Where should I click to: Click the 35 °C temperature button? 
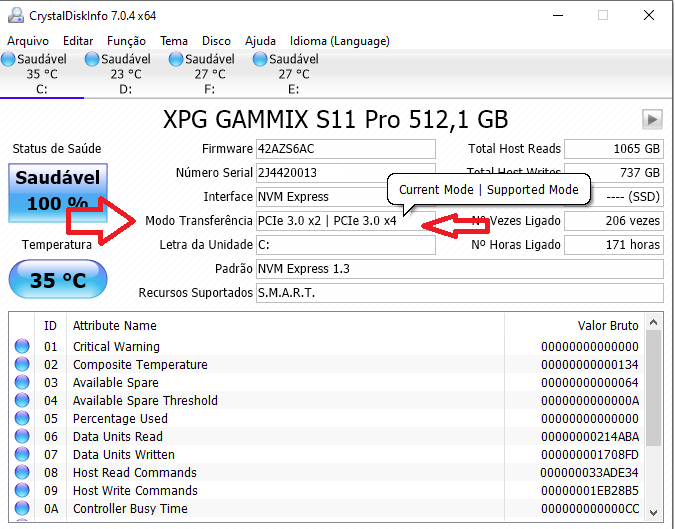(58, 279)
